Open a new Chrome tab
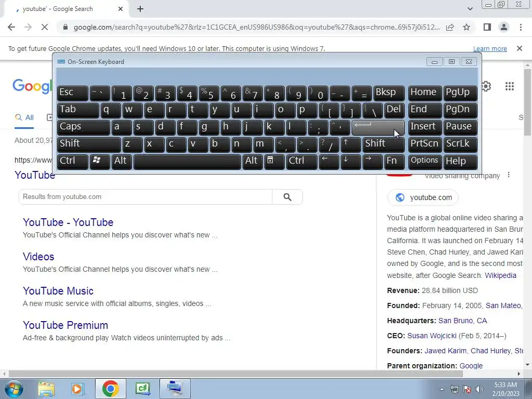The height and width of the screenshot is (399, 532). click(x=140, y=9)
